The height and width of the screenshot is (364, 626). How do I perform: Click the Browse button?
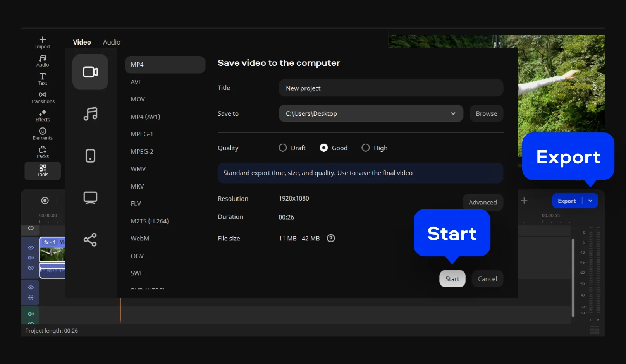[486, 113]
